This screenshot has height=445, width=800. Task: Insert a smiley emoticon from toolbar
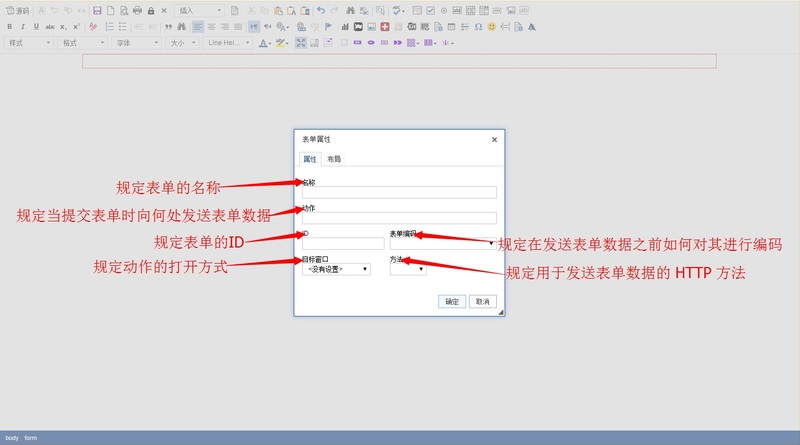click(x=492, y=26)
